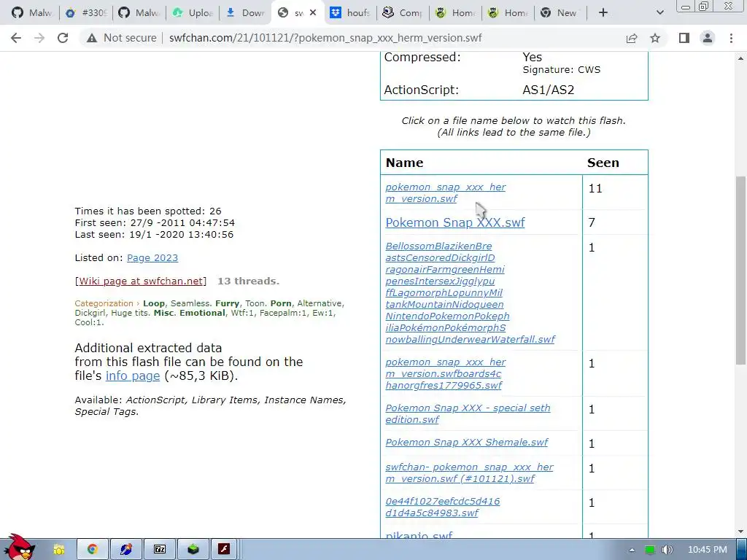Open the info page link

point(133,376)
